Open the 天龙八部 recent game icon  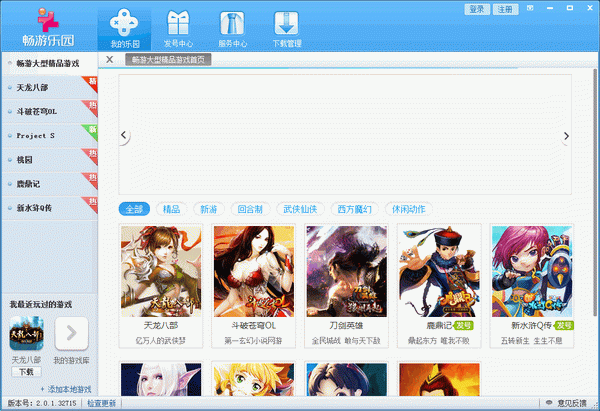(x=26, y=333)
